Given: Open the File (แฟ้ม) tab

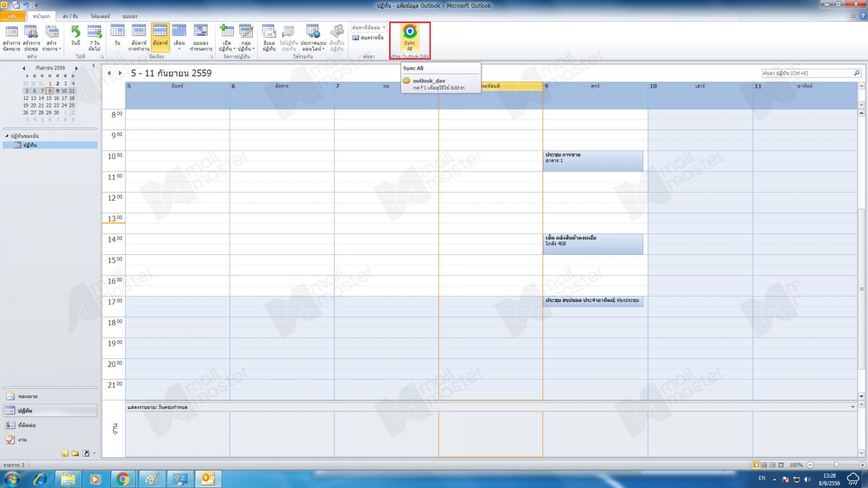Looking at the screenshot, I should click(x=12, y=16).
